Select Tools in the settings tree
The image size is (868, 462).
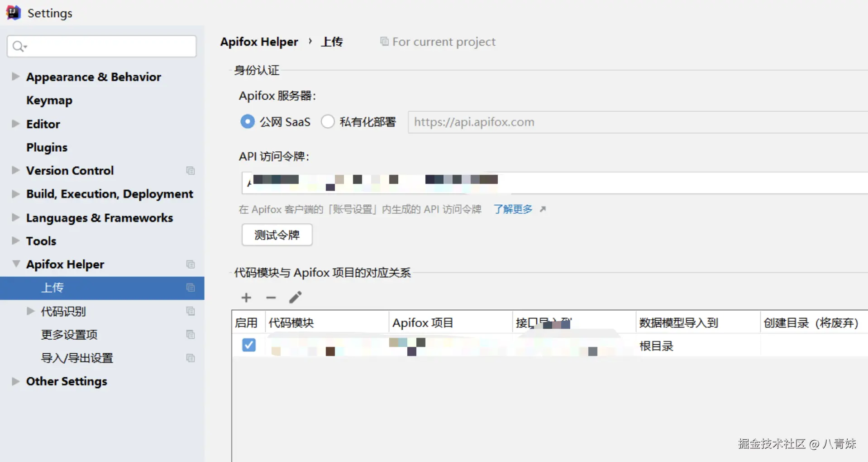point(41,241)
